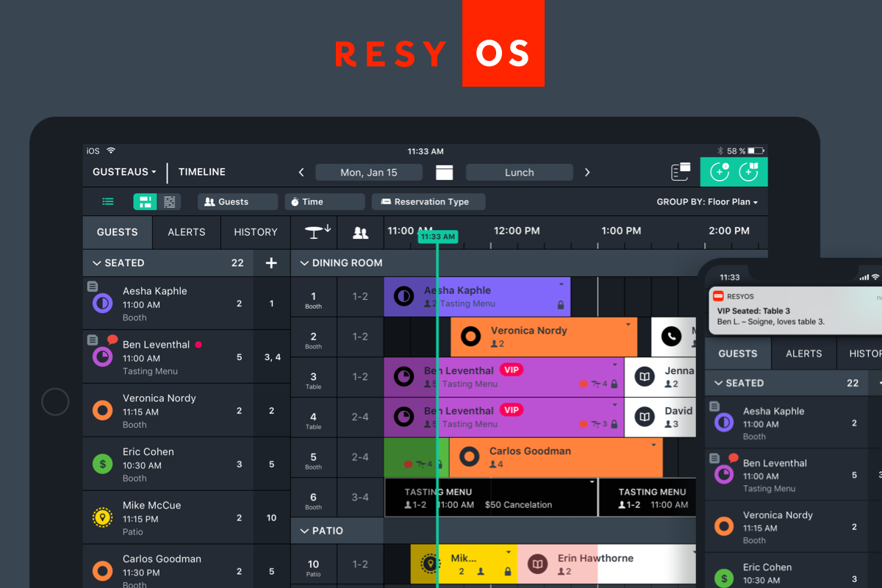Open the list view icon

click(x=108, y=201)
